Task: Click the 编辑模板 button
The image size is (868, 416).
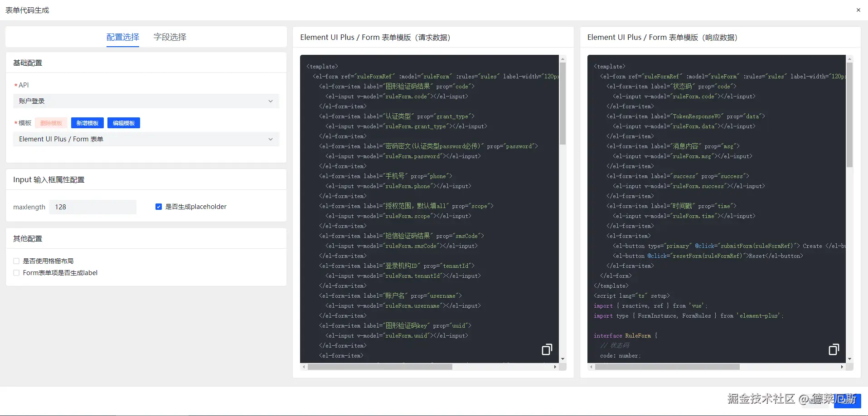Action: pos(124,123)
